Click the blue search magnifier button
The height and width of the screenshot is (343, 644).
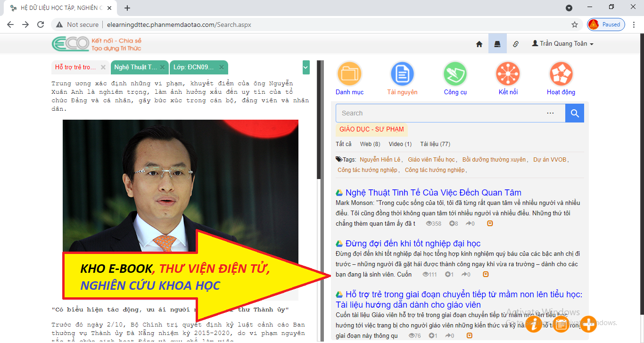coord(574,113)
